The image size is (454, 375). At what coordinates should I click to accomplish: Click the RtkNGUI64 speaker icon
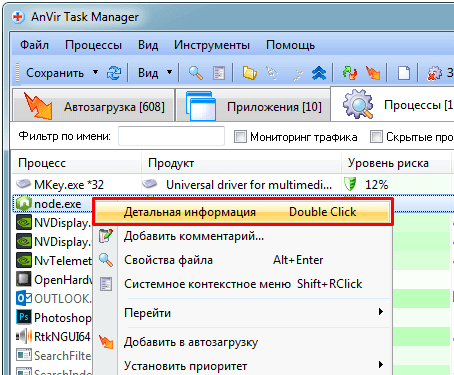point(24,336)
